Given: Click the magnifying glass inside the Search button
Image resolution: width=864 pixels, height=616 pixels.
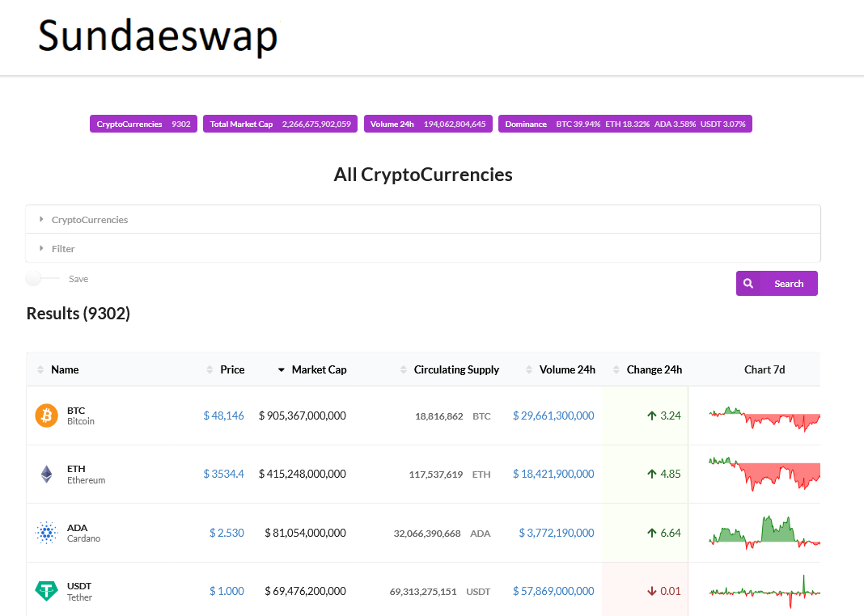Looking at the screenshot, I should pos(748,283).
